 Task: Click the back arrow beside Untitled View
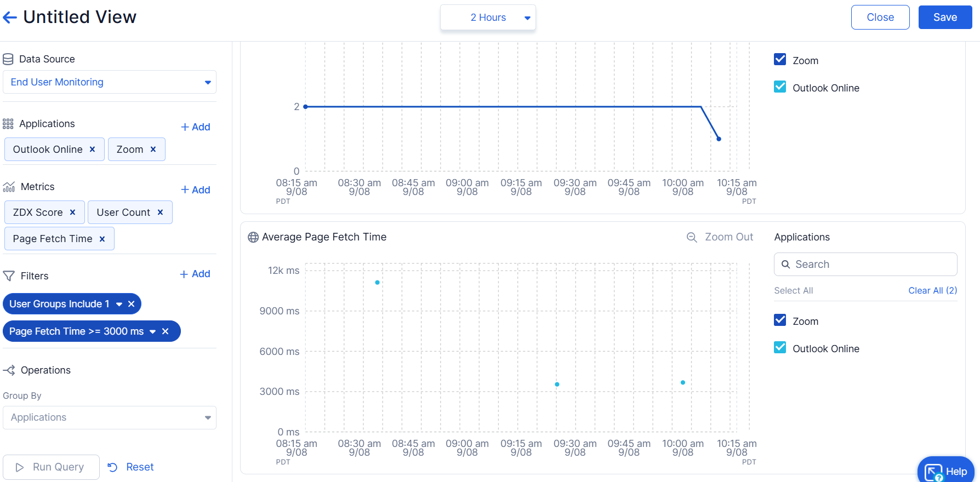pos(10,18)
